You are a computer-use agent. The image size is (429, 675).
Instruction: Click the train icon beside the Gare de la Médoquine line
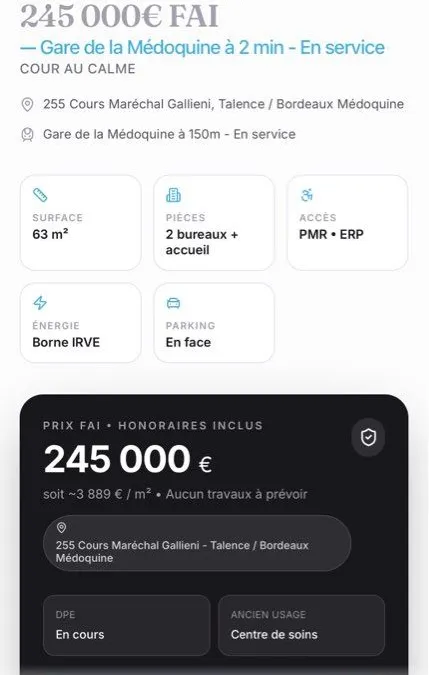(x=27, y=135)
